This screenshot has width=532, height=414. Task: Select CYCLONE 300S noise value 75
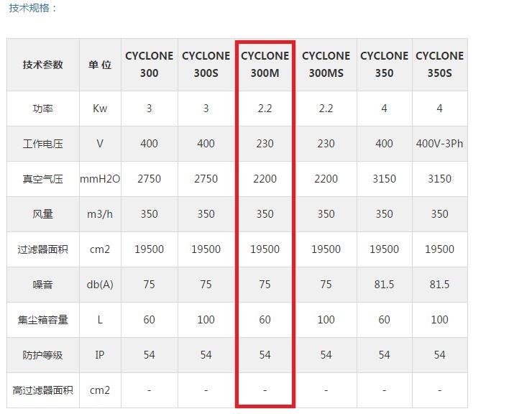point(206,285)
